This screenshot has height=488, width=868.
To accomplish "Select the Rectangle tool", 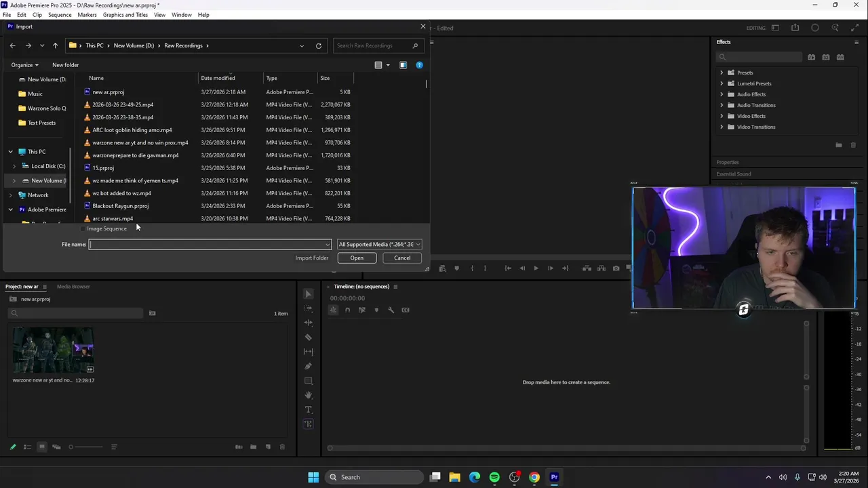I will (309, 381).
